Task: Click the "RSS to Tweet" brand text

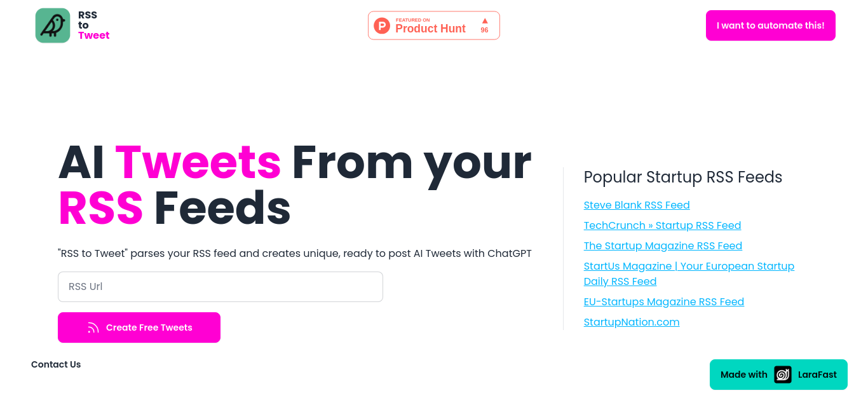Action: tap(93, 25)
